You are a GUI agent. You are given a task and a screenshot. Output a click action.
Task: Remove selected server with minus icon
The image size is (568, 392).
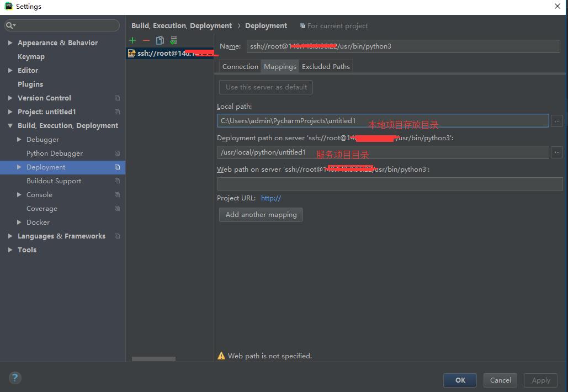point(146,40)
